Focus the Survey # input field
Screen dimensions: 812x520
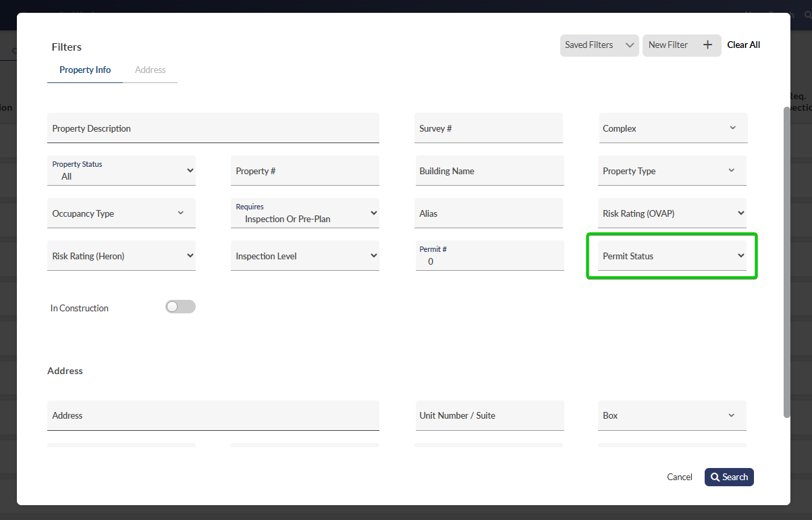(x=489, y=128)
